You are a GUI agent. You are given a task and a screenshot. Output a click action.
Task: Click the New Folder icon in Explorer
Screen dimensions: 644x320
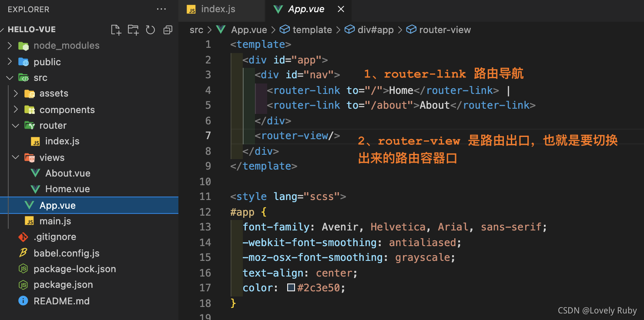[133, 30]
